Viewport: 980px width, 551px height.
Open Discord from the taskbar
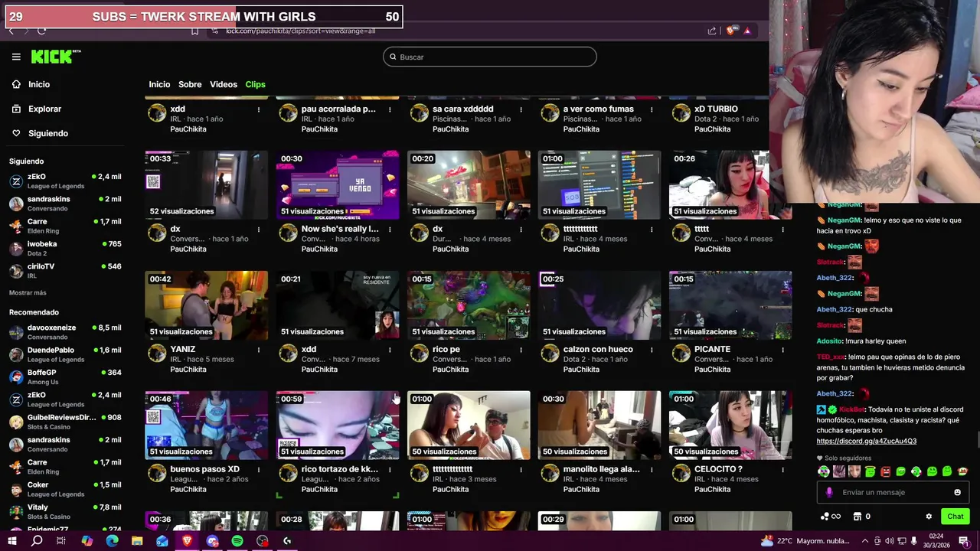[212, 541]
